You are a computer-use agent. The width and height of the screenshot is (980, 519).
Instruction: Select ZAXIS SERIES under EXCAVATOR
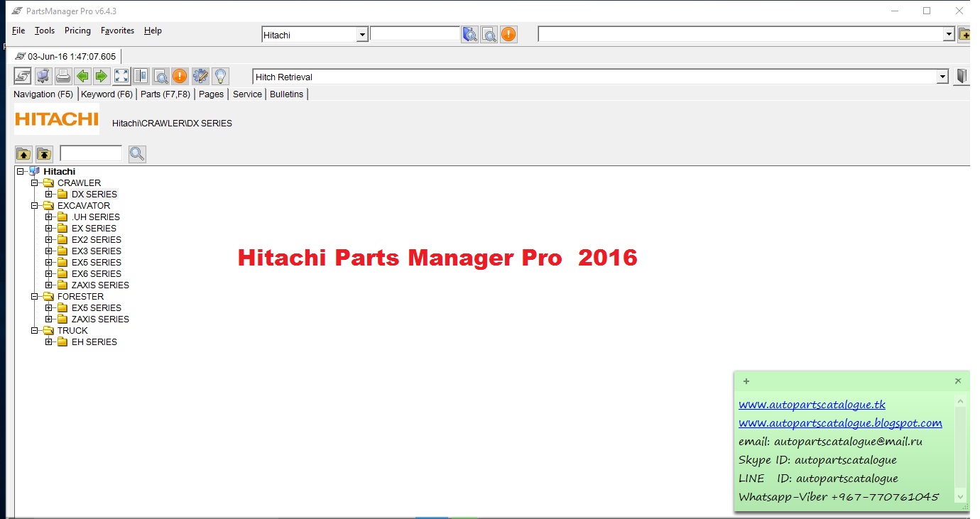point(100,285)
